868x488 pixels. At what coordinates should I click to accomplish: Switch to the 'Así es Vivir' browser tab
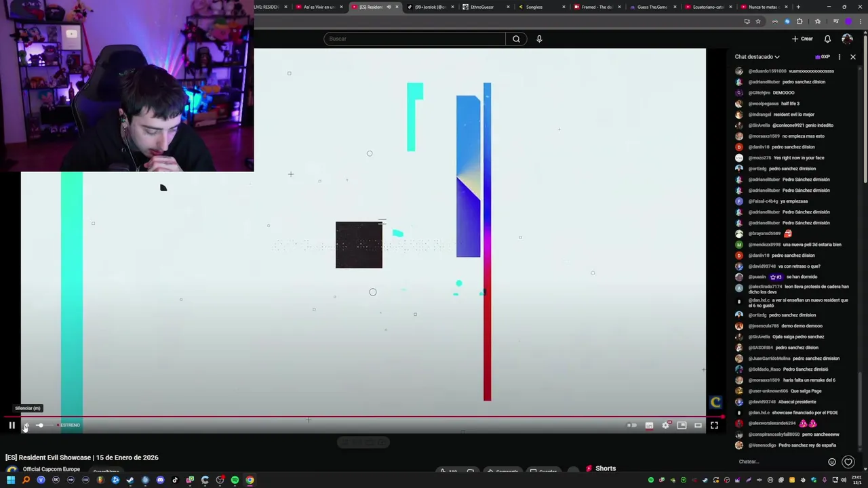tap(319, 7)
